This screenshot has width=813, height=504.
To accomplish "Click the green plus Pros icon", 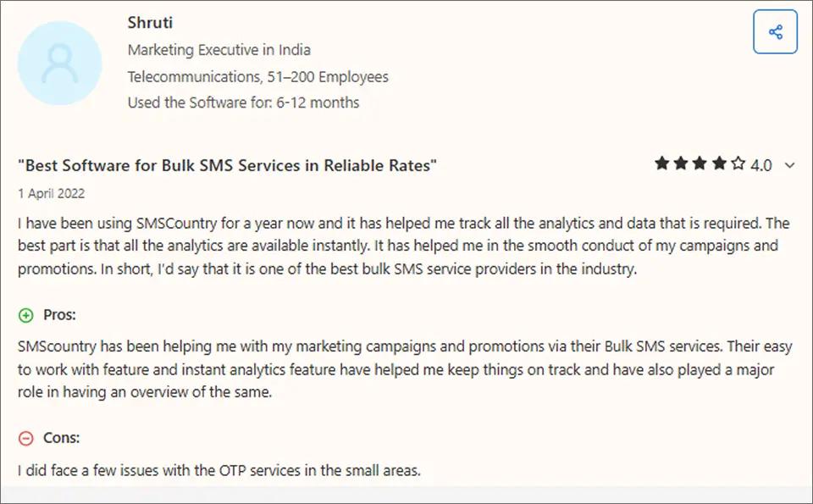I will [x=26, y=315].
